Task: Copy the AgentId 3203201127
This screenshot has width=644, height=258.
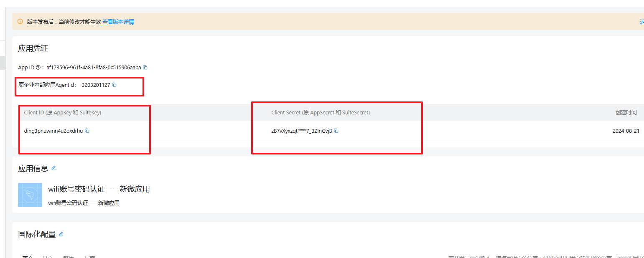Action: click(x=114, y=85)
